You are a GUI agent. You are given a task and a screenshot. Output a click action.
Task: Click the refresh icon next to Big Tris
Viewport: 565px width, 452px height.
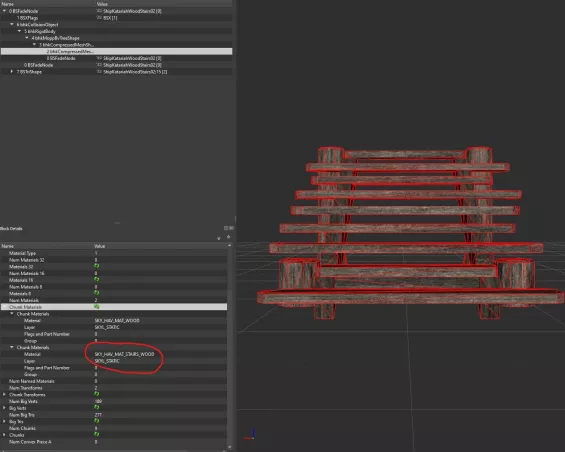97,421
